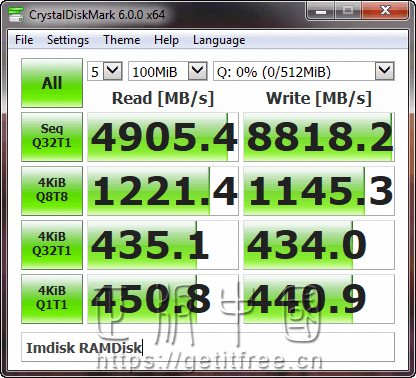Screen dimensions: 416x378
Task: Click the 4KiB Q1T1 write result 440.9
Action: click(319, 299)
